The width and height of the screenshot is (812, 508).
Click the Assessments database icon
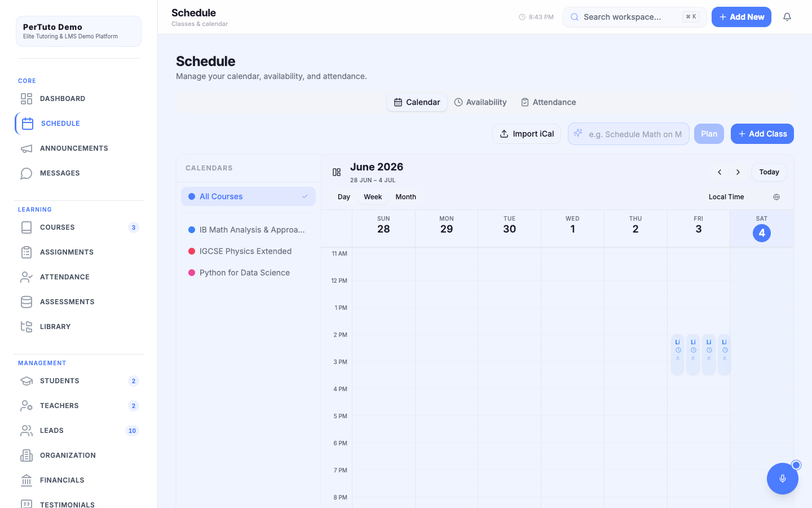click(x=27, y=302)
